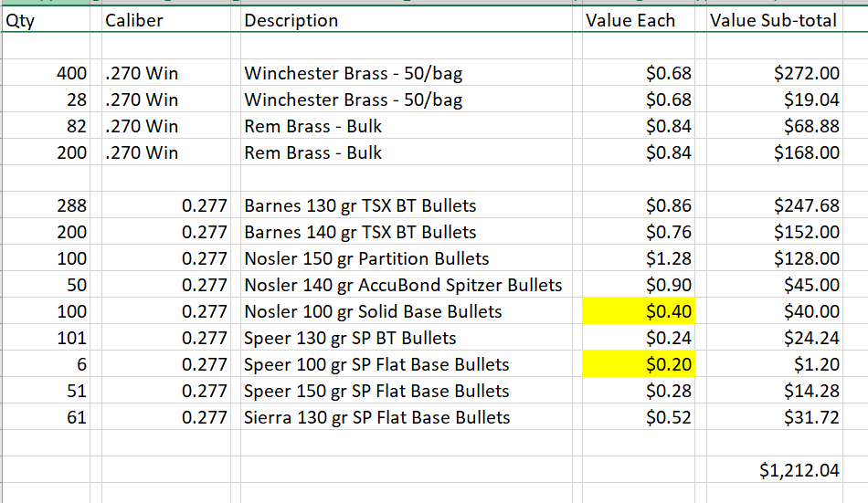Select the Sierra 130 gr SP Flat Base cell
This screenshot has height=503, width=868.
(409, 418)
